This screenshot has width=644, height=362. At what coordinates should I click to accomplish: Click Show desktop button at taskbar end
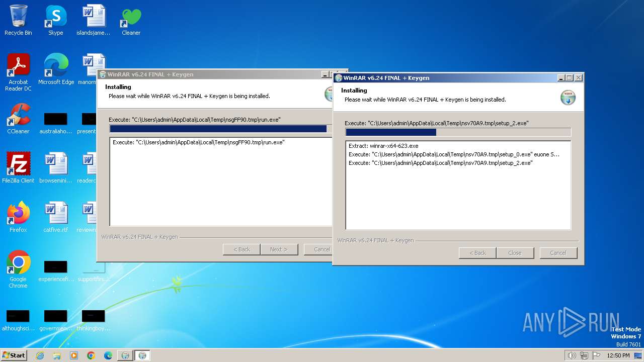pos(638,355)
